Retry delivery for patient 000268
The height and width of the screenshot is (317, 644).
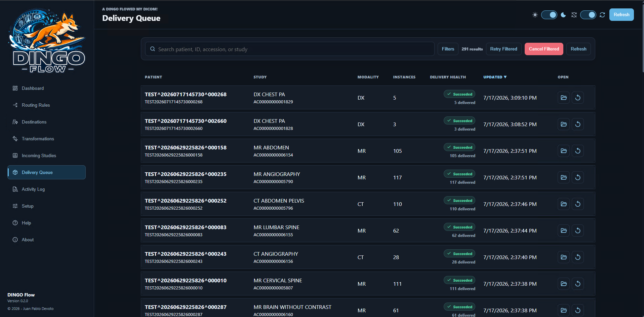coord(578,98)
